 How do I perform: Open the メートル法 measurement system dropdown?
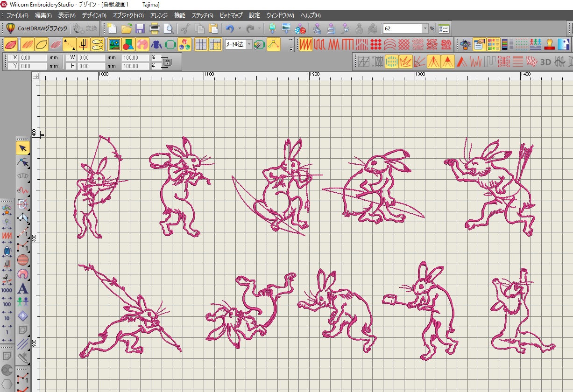pos(249,44)
